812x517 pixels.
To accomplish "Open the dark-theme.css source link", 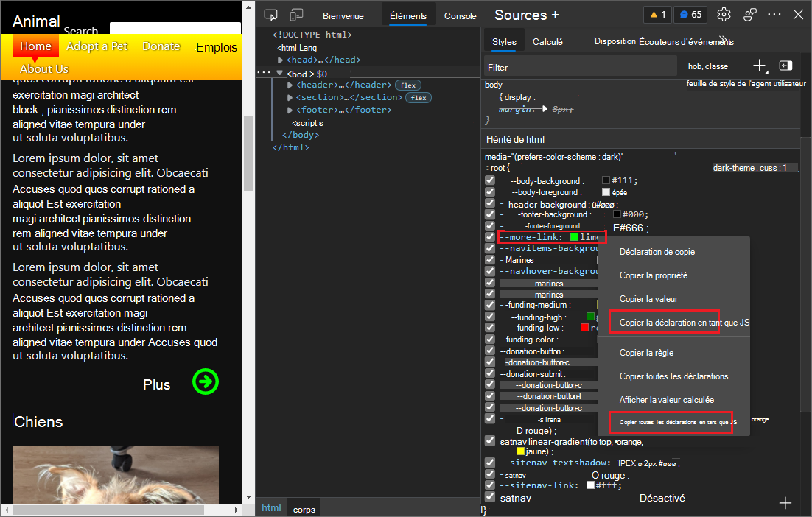I will (x=750, y=168).
